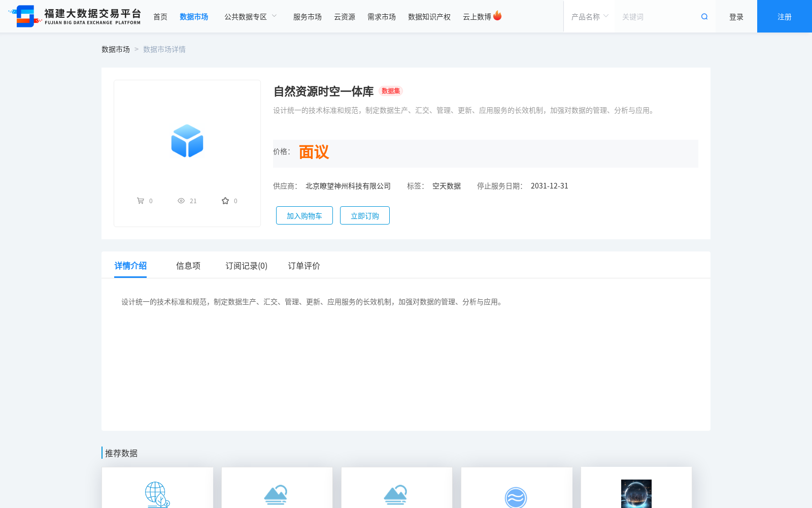Viewport: 812px width, 508px height.
Task: Switch to the 详情介绍 tab
Action: (x=130, y=266)
